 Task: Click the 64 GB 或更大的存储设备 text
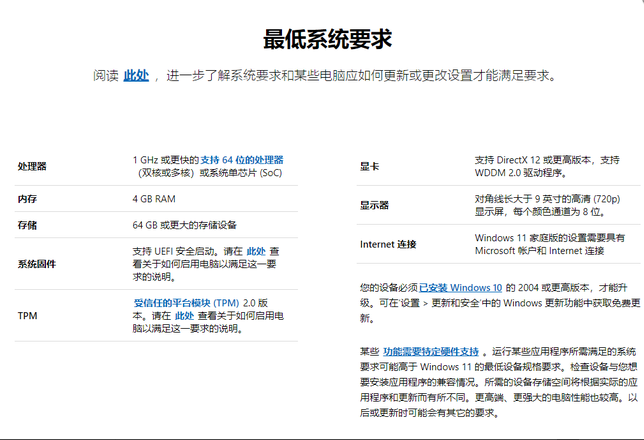191,225
